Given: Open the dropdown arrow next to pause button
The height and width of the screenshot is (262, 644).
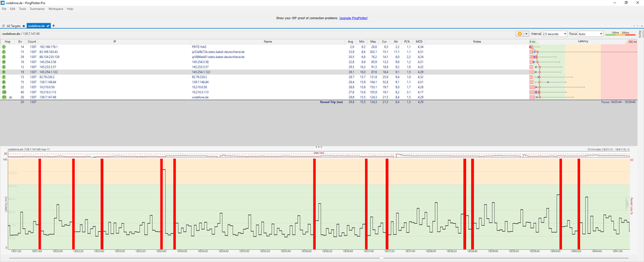Looking at the screenshot, I should pyautogui.click(x=526, y=34).
